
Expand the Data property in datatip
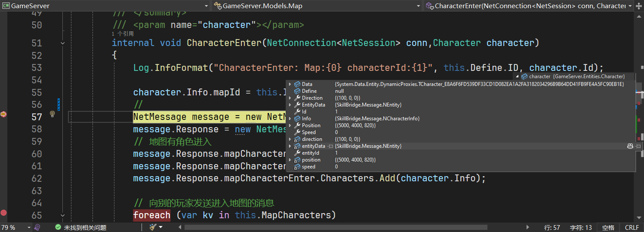tap(290, 84)
